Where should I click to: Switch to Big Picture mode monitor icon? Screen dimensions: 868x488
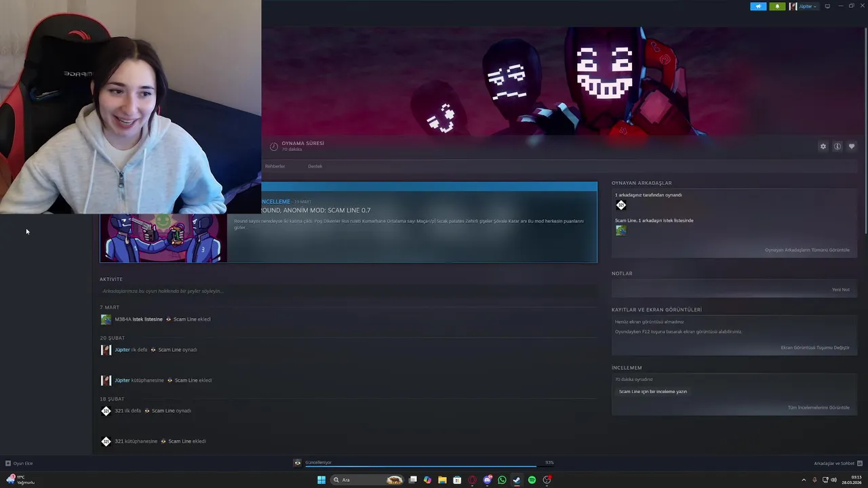point(827,6)
